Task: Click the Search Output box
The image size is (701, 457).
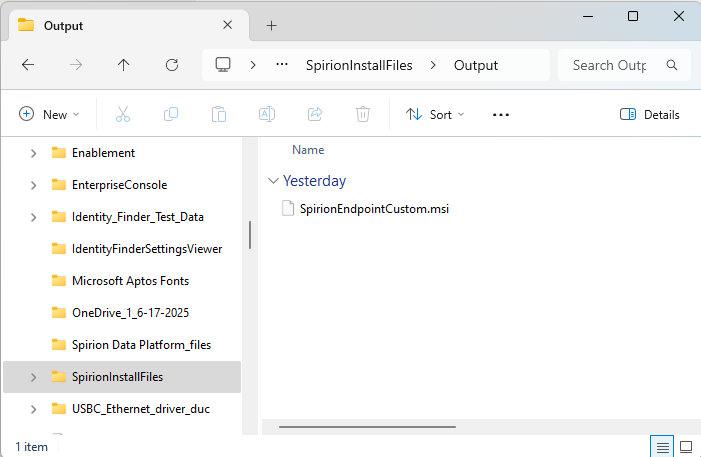Action: point(610,65)
